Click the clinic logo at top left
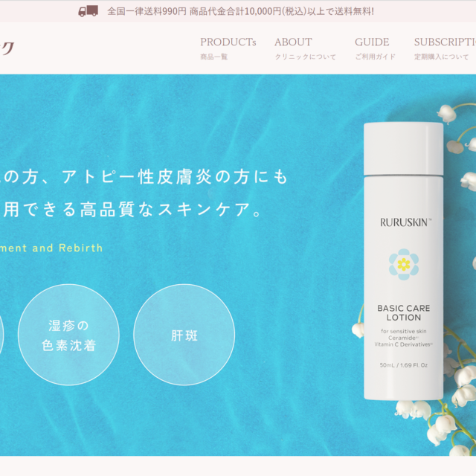476x476 pixels. point(7,48)
